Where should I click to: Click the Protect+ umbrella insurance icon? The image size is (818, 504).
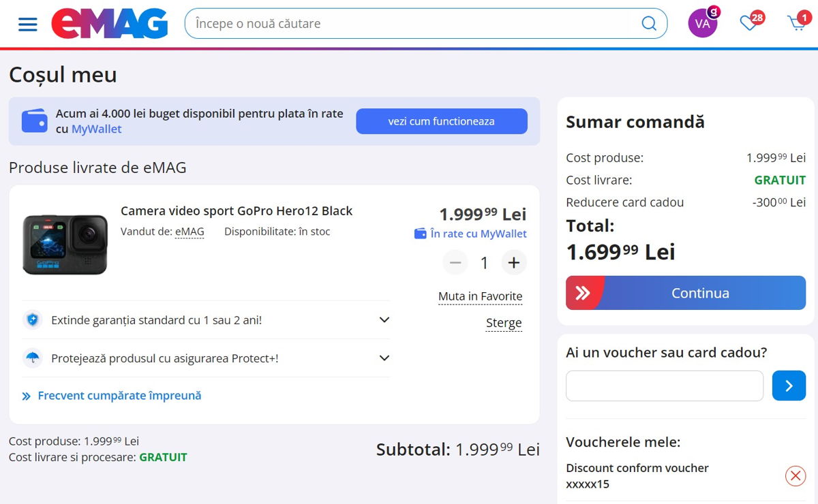click(x=32, y=358)
